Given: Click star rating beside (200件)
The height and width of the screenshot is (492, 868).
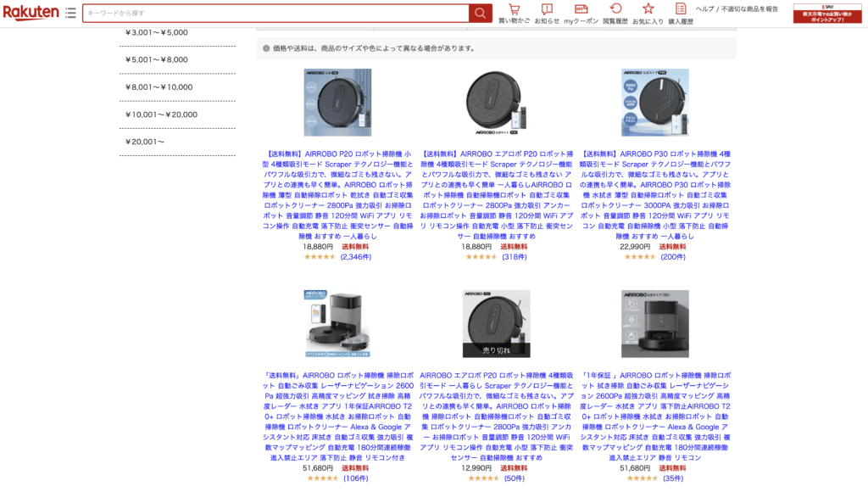Looking at the screenshot, I should pos(640,257).
